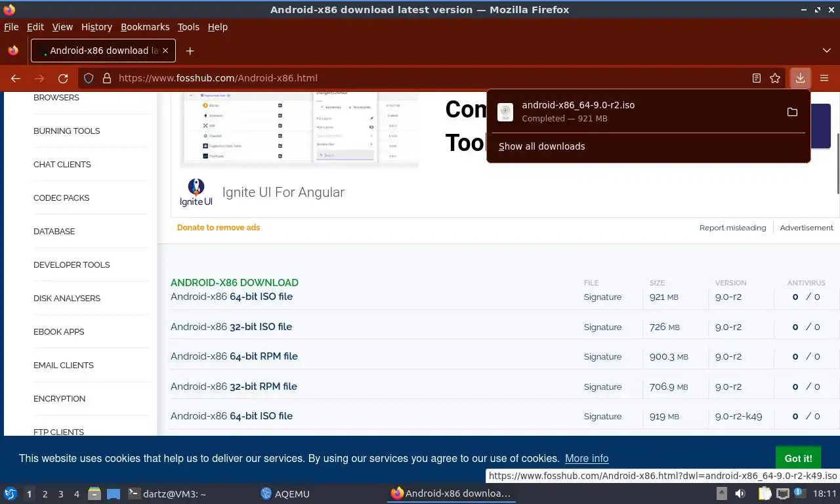The image size is (840, 504).
Task: Click the Firefox View icon in tab bar
Action: [13, 51]
